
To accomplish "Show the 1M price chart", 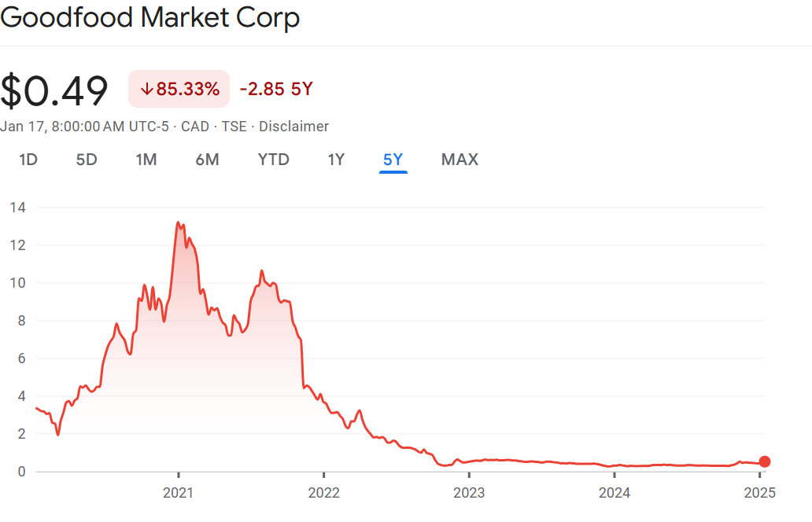I will point(146,160).
